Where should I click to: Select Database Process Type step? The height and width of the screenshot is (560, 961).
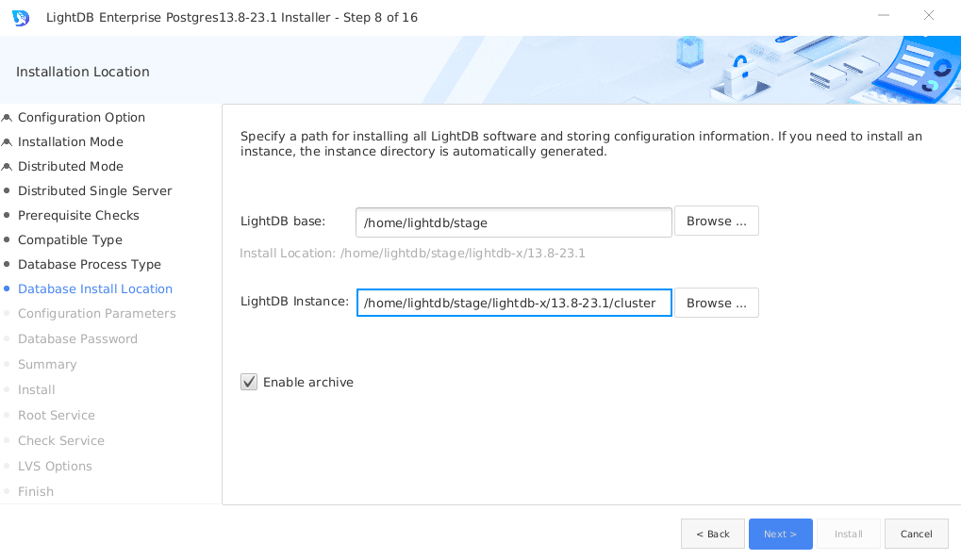(90, 264)
